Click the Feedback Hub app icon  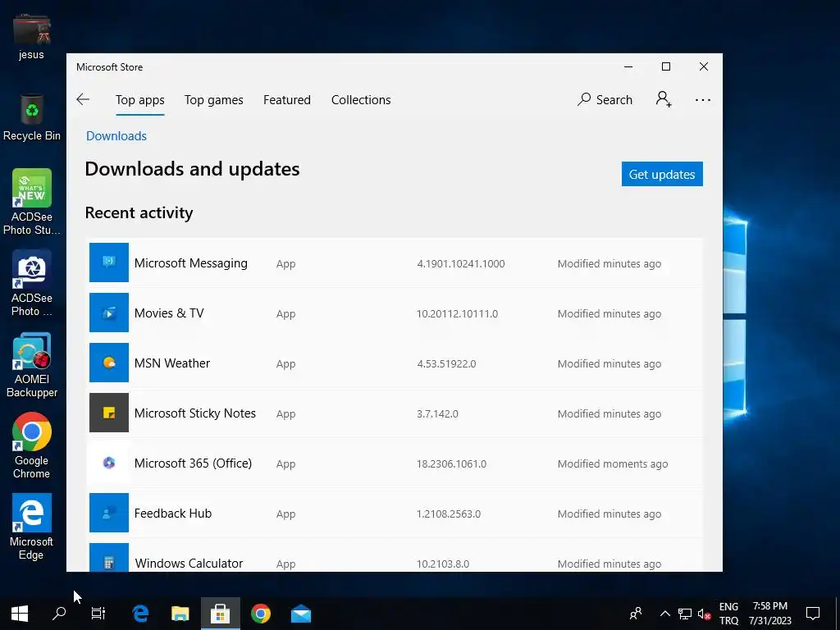(x=109, y=513)
